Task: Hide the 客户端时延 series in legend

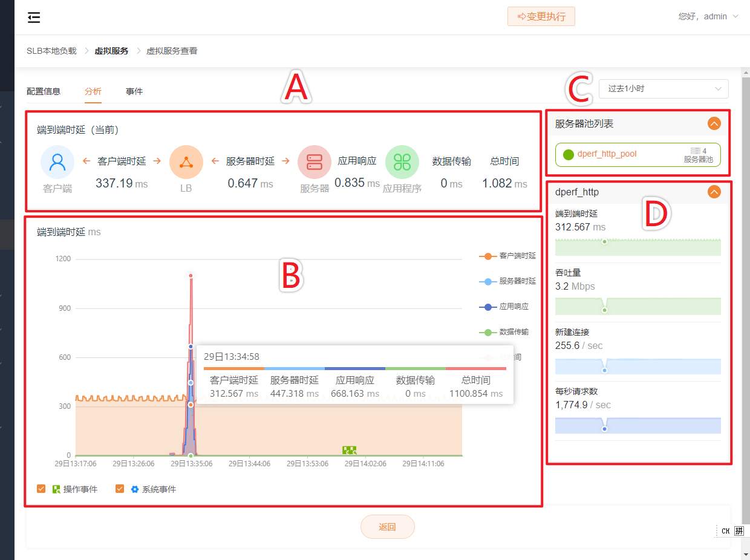Action: click(507, 256)
